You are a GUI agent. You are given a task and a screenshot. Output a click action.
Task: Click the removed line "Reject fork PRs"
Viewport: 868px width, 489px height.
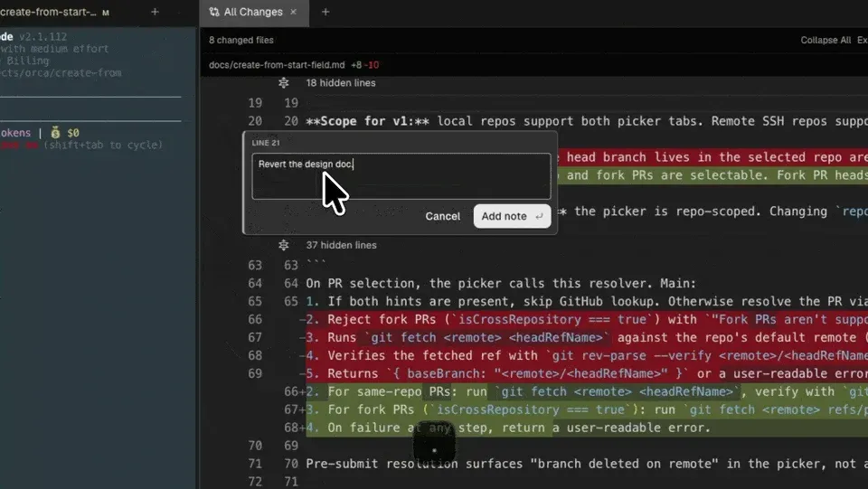click(x=587, y=319)
